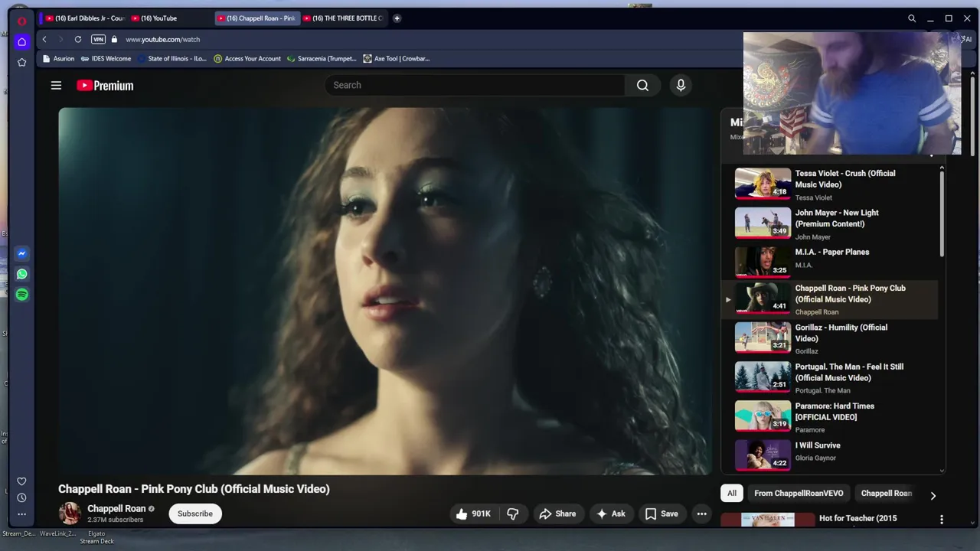Open Opera sidebar home/speed dial icon

point(22,42)
